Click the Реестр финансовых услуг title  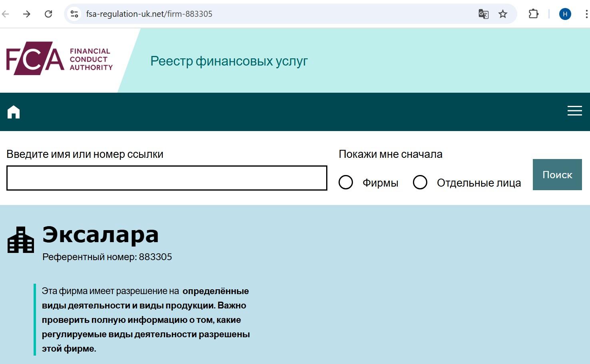pyautogui.click(x=229, y=61)
